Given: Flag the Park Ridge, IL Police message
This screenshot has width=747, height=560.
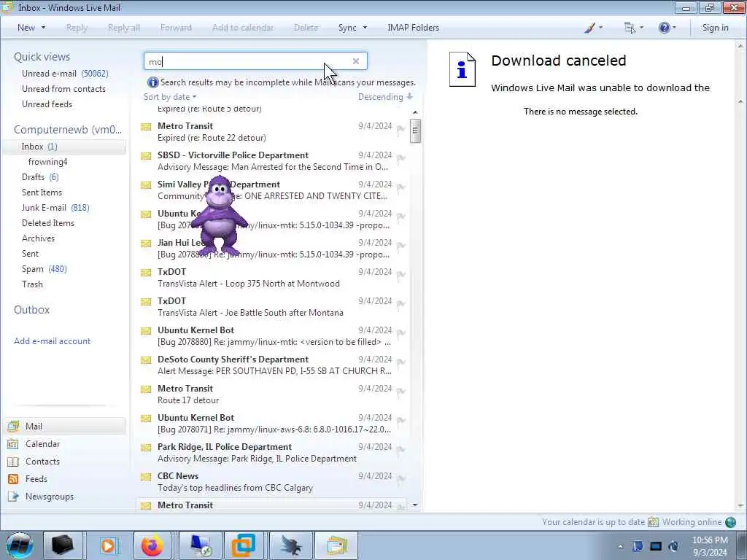Looking at the screenshot, I should click(x=400, y=450).
